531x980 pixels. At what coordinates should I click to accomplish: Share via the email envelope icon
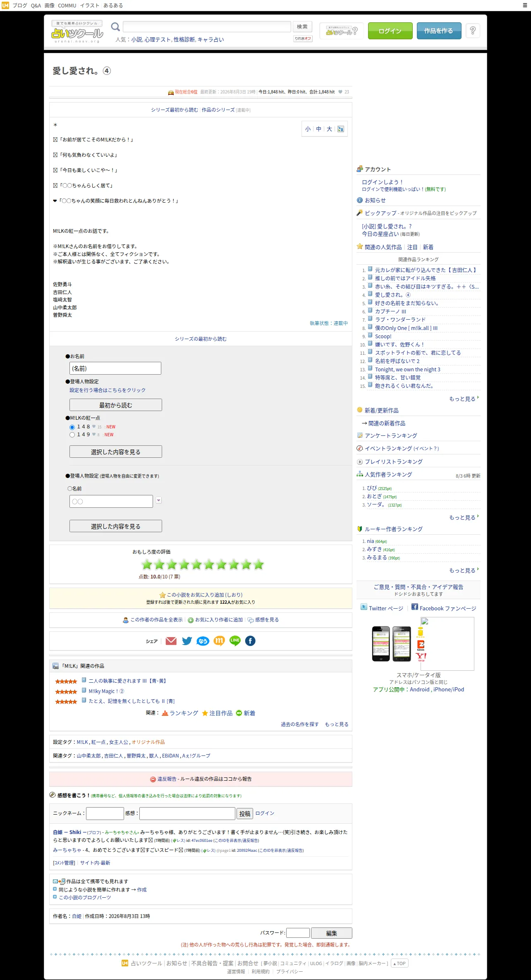pyautogui.click(x=171, y=641)
